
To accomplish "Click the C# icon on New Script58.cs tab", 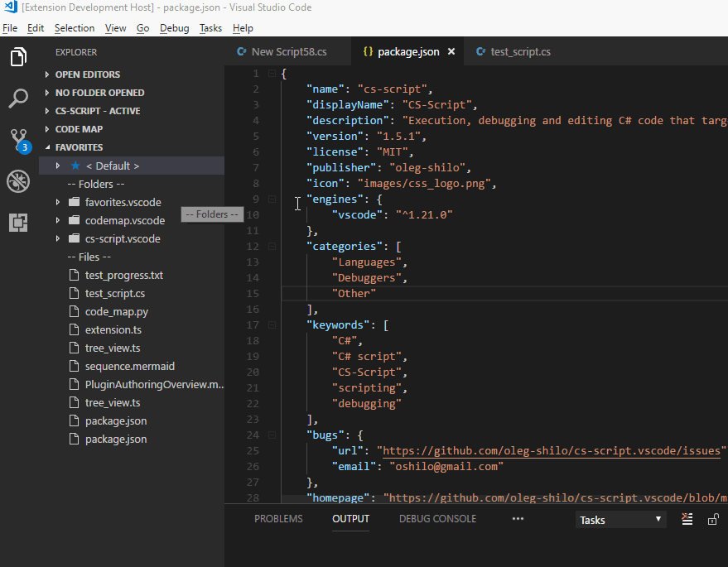I will click(x=242, y=51).
